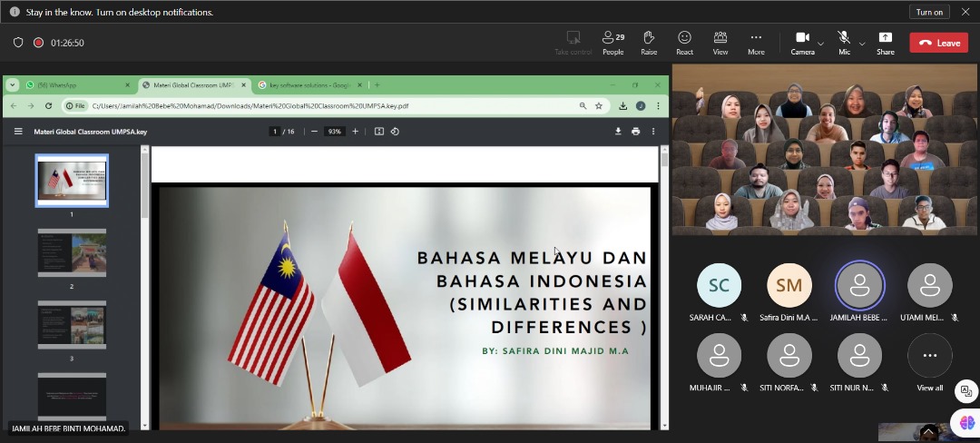The height and width of the screenshot is (443, 980).
Task: Reload the browser page
Action: (x=48, y=105)
